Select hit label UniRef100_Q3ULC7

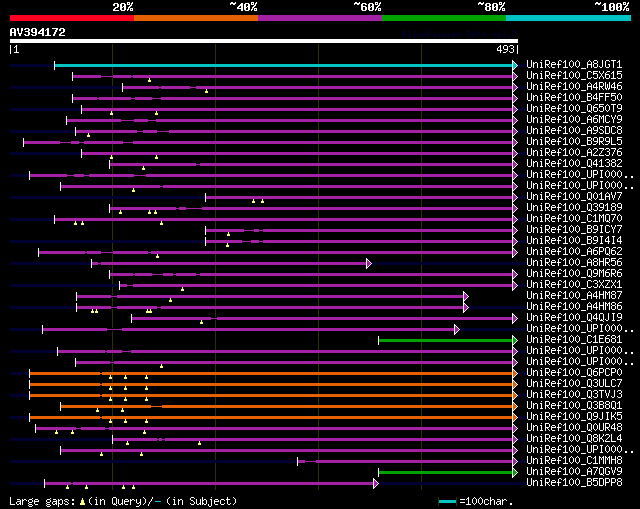[574, 384]
